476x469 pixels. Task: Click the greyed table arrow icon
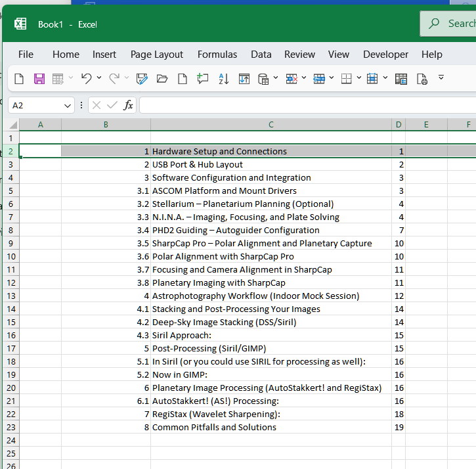(58, 79)
